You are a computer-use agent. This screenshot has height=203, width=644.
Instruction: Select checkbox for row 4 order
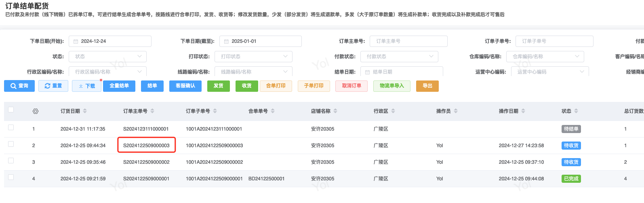pos(11,177)
